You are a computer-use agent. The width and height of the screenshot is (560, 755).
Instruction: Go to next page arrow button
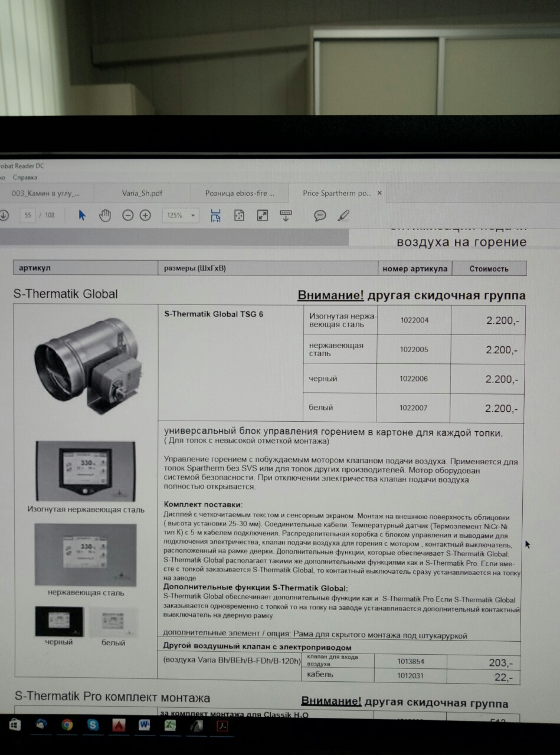[x=4, y=215]
